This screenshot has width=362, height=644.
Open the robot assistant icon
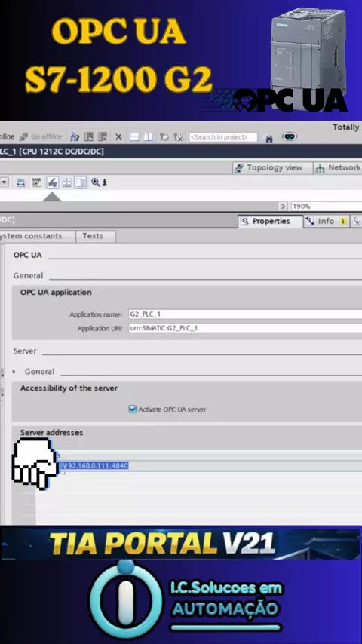(290, 136)
